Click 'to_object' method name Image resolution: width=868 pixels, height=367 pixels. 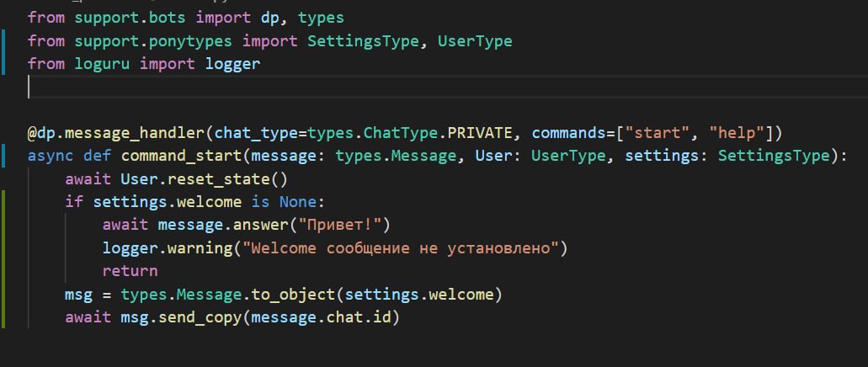tap(293, 295)
